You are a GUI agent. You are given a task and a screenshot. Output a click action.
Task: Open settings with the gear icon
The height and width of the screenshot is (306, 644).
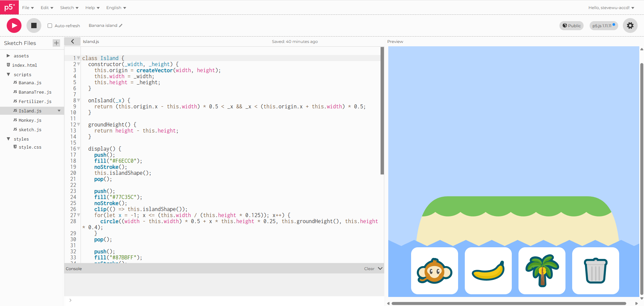pyautogui.click(x=630, y=25)
